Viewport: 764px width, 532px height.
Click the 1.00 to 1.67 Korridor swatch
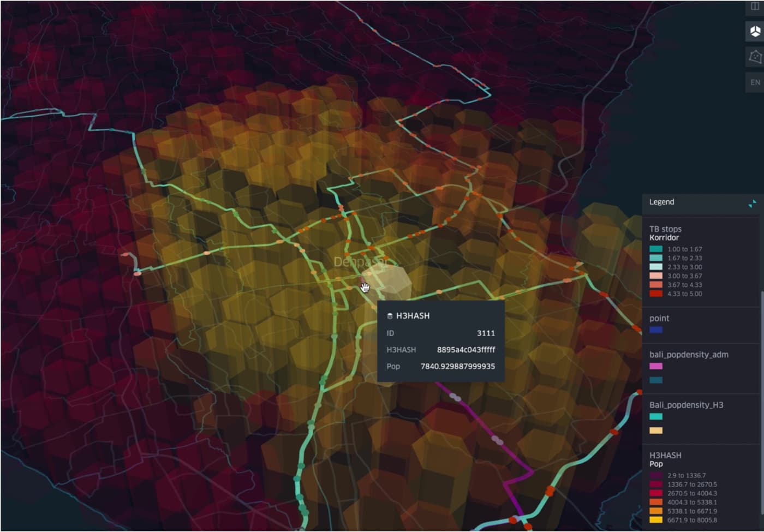[656, 249]
